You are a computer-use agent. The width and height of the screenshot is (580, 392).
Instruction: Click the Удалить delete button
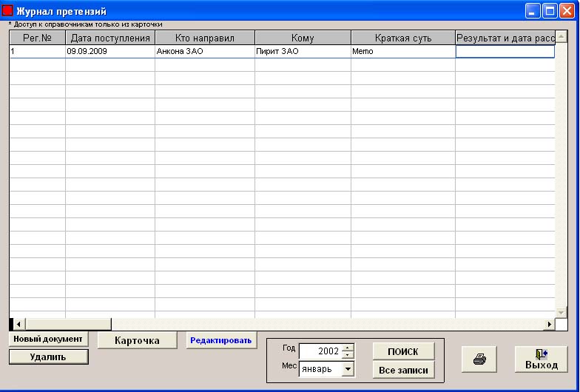tap(48, 356)
